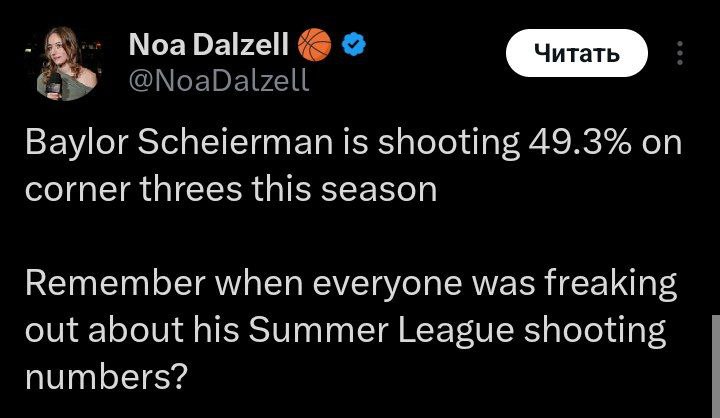
Task: Click the basketball emoji beside the name
Action: [315, 45]
